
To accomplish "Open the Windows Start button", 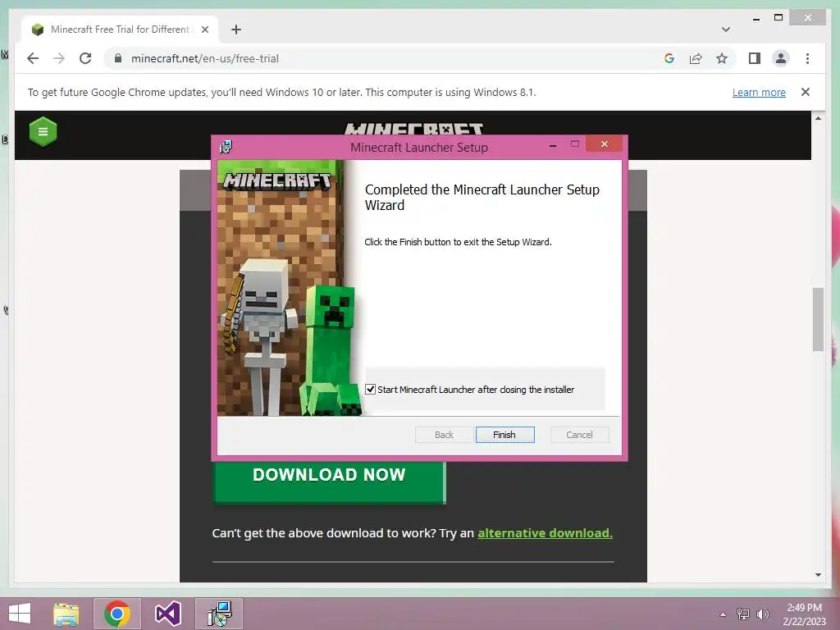I will tap(20, 614).
